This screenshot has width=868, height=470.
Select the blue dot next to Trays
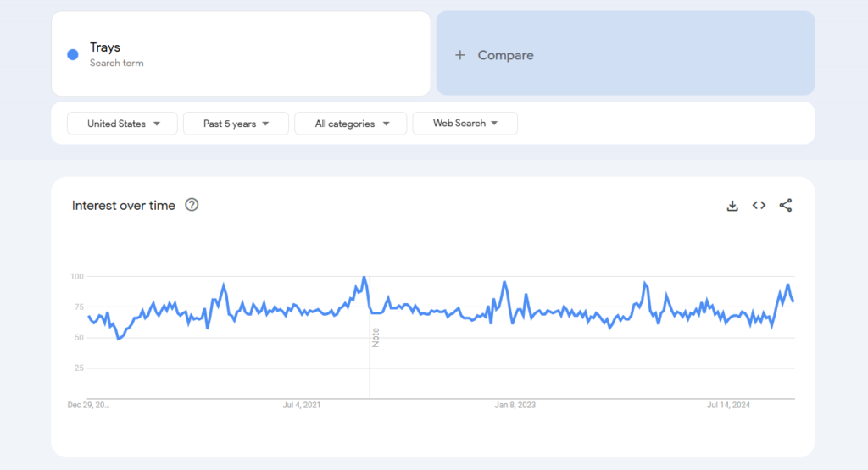pyautogui.click(x=73, y=54)
